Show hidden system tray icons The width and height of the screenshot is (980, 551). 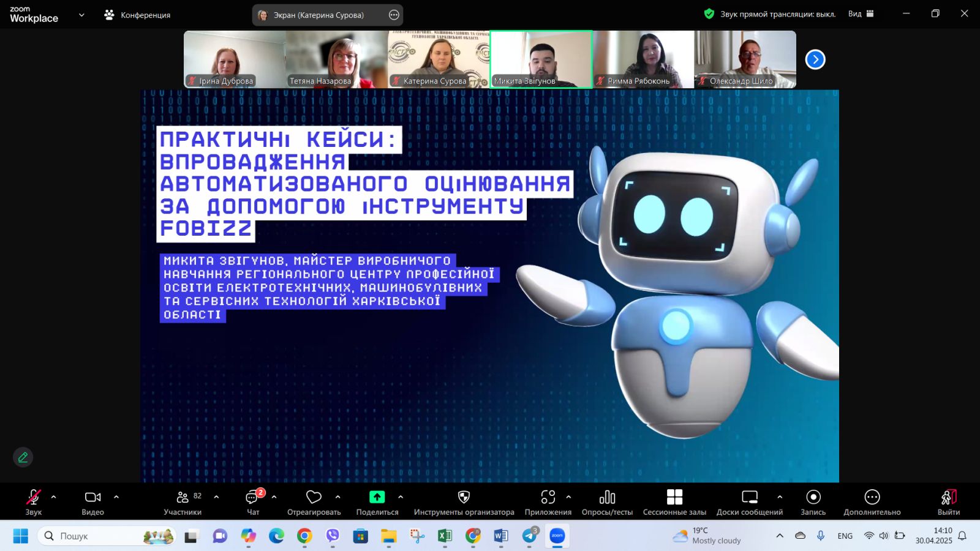(780, 536)
